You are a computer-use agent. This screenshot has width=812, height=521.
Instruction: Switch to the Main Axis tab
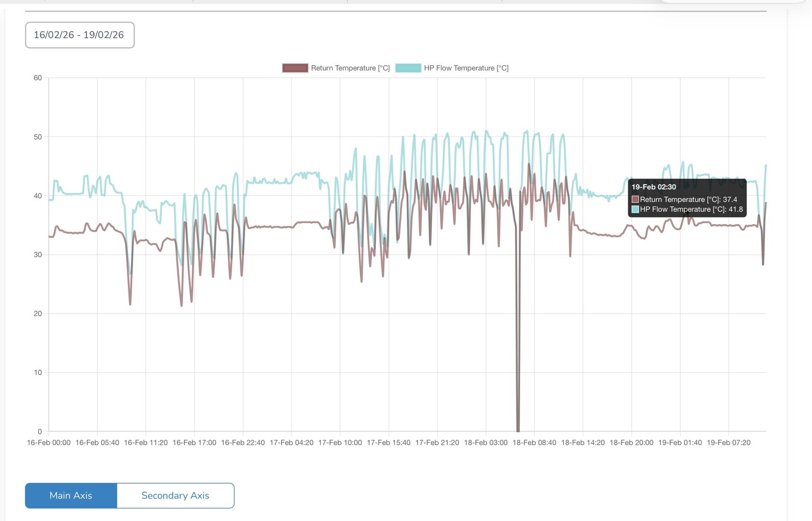point(71,495)
